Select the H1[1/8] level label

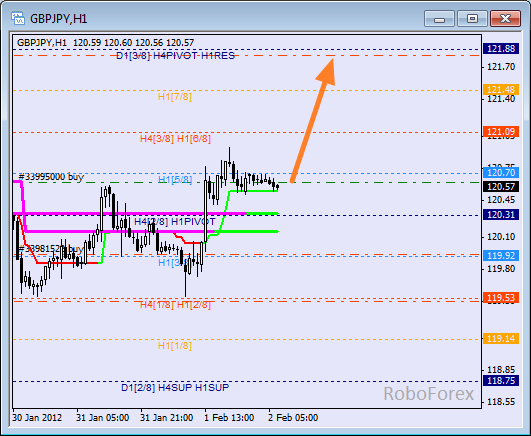click(174, 346)
